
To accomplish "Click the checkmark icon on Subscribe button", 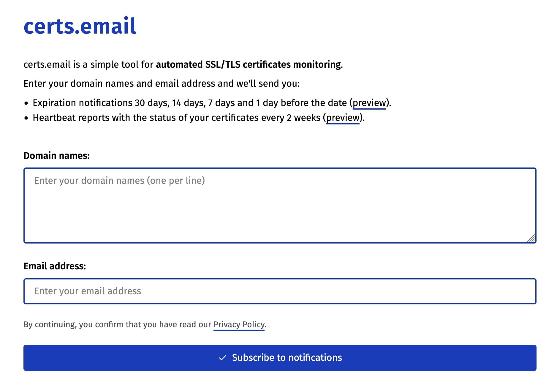I will tap(222, 358).
